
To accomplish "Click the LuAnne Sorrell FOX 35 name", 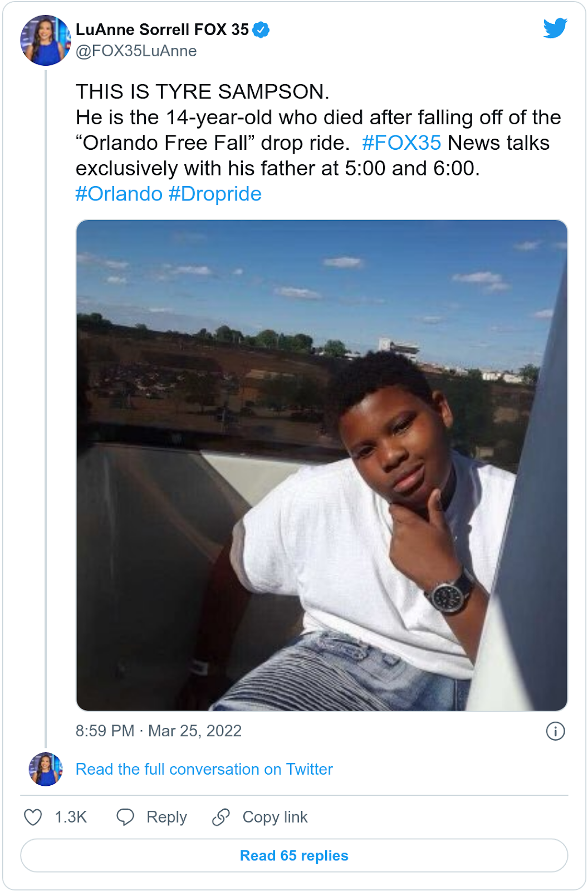I will point(162,30).
